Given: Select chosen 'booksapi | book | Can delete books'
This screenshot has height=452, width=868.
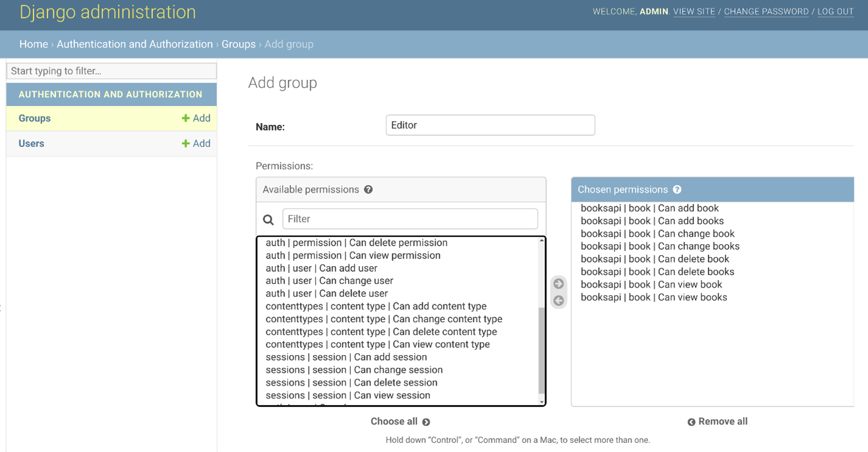Looking at the screenshot, I should (657, 272).
